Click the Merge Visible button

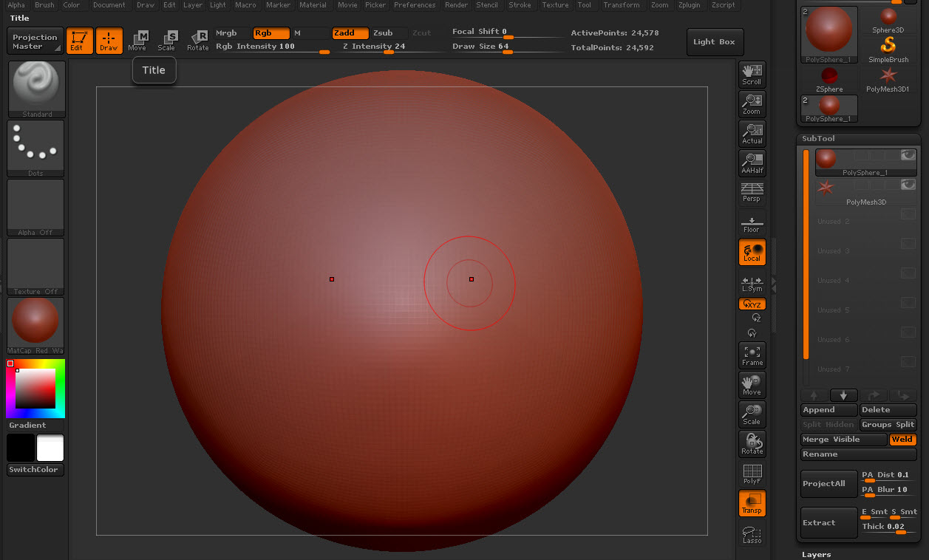click(843, 439)
